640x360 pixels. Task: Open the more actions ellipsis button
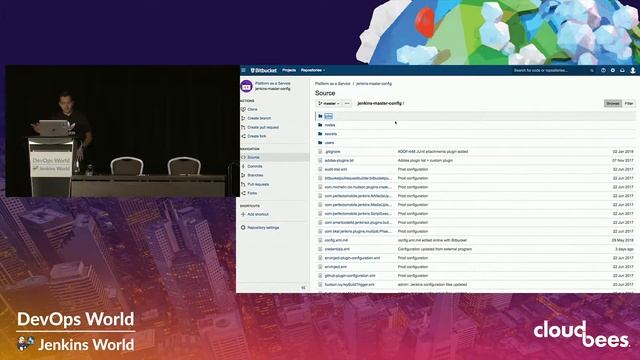click(347, 104)
